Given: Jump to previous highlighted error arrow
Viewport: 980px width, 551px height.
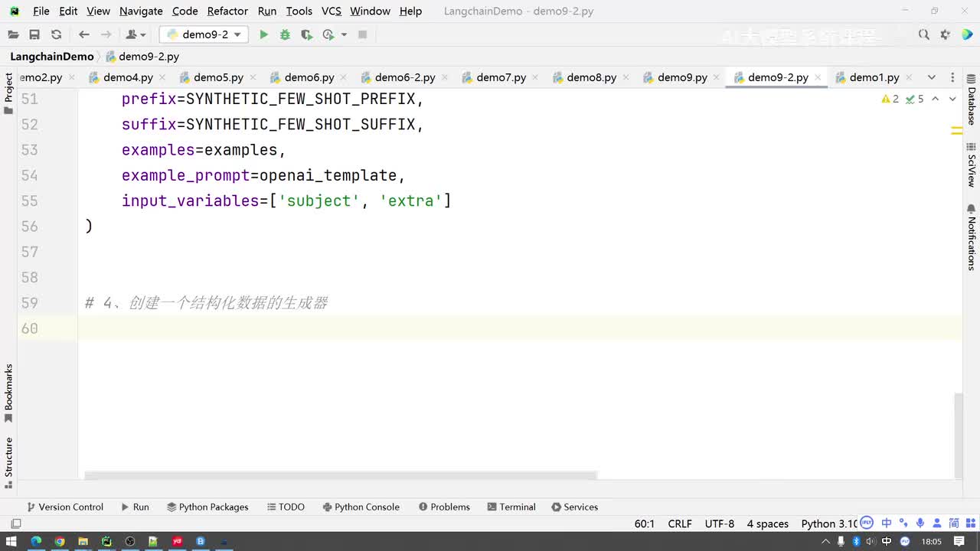Looking at the screenshot, I should coord(935,99).
